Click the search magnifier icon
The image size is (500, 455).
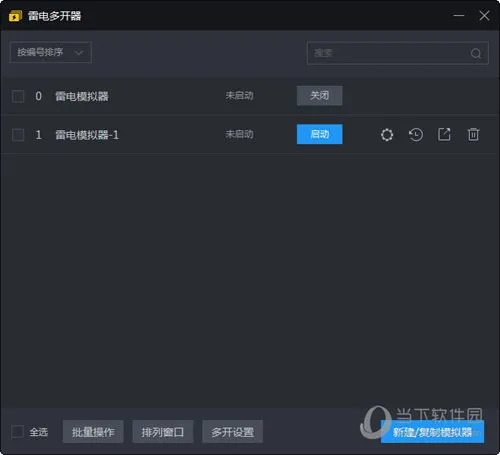click(x=476, y=53)
